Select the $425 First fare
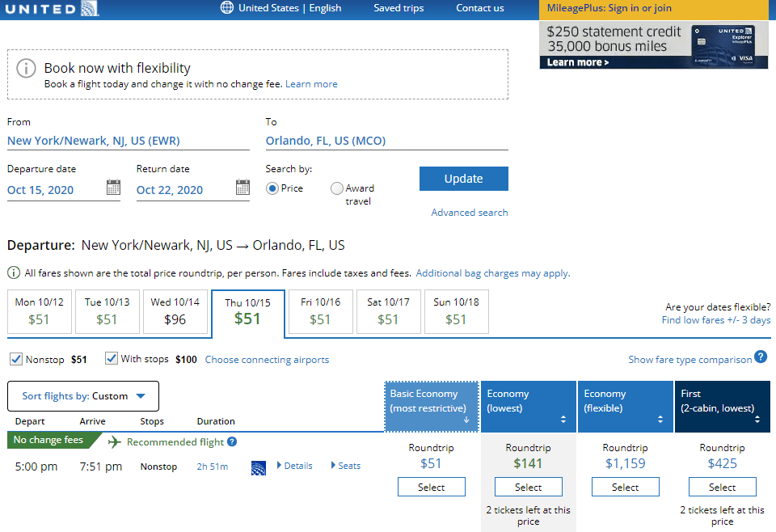The height and width of the screenshot is (532, 776). point(723,487)
